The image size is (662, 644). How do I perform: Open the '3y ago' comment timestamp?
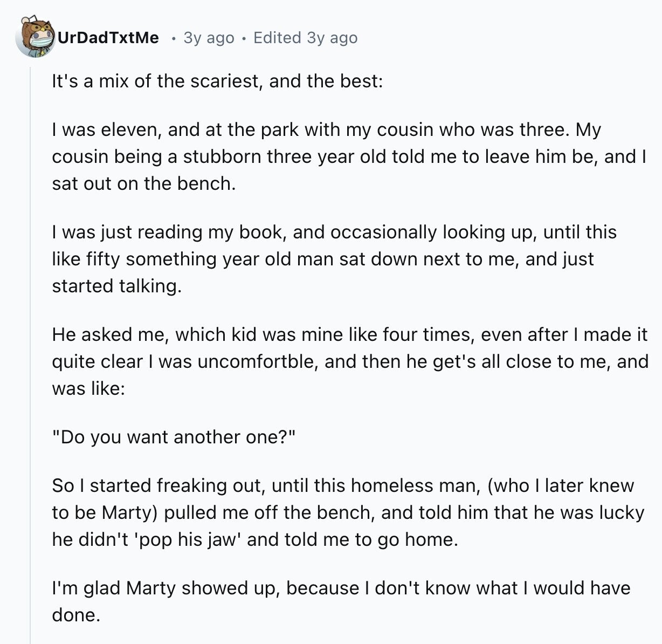209,38
